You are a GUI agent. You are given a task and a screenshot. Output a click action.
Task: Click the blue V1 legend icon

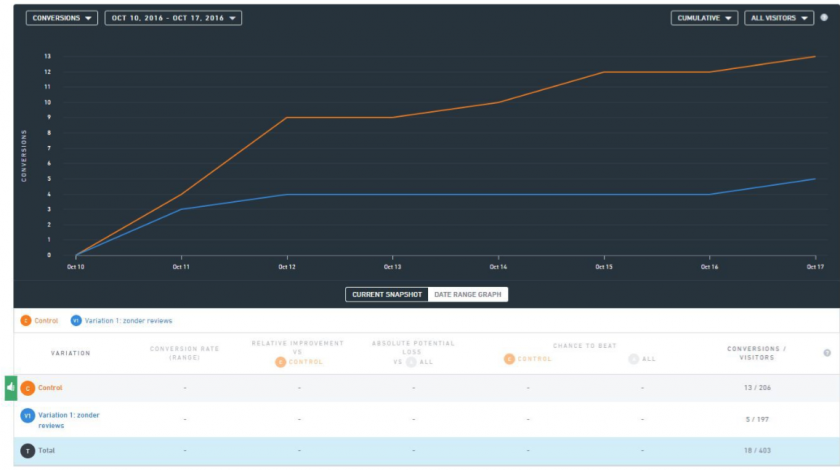coord(76,320)
